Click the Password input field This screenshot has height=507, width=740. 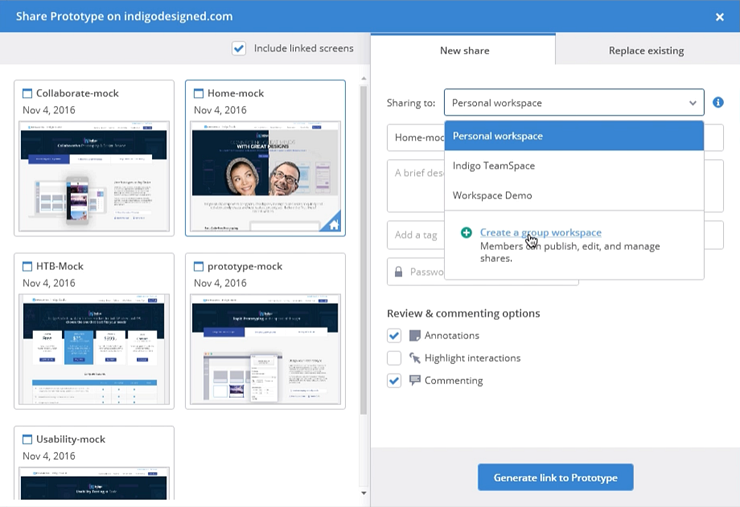[482, 272]
